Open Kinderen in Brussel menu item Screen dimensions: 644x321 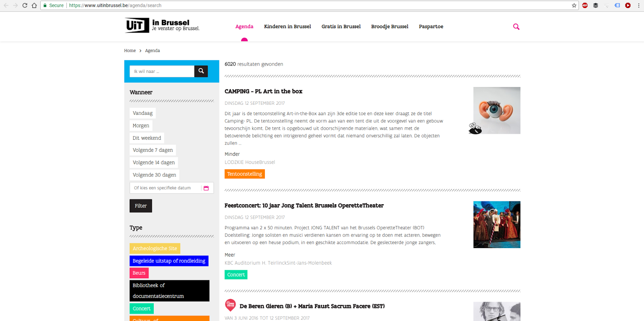287,27
